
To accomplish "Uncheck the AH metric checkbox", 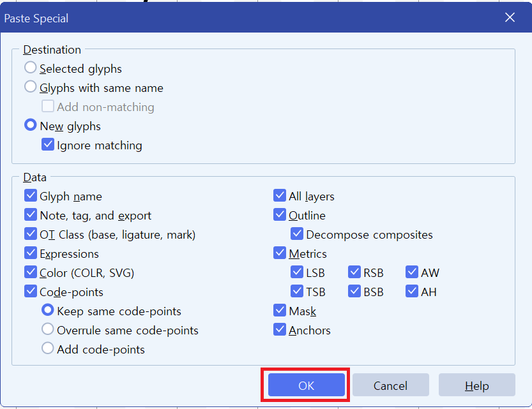I will tap(412, 291).
